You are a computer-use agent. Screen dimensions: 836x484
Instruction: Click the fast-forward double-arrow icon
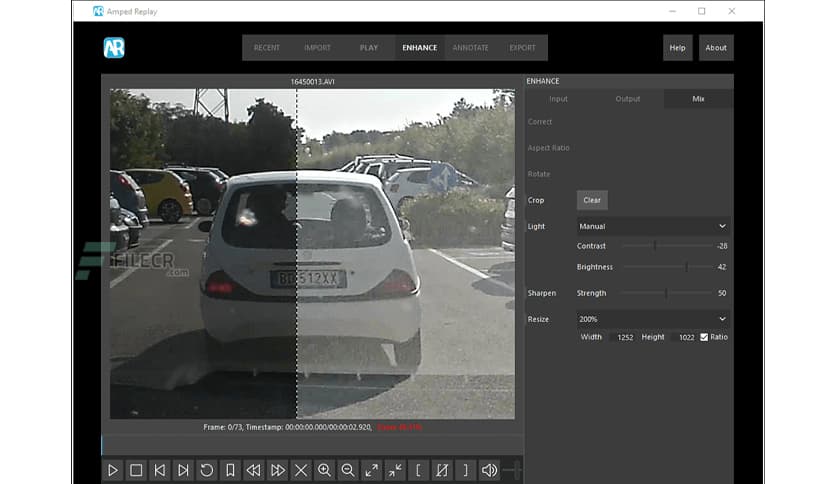tap(277, 470)
